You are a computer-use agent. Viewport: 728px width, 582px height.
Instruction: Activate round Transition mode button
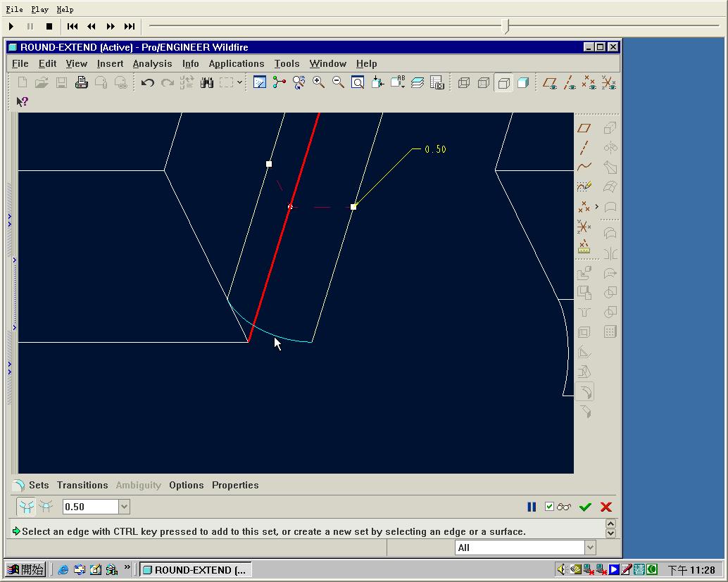(x=46, y=507)
